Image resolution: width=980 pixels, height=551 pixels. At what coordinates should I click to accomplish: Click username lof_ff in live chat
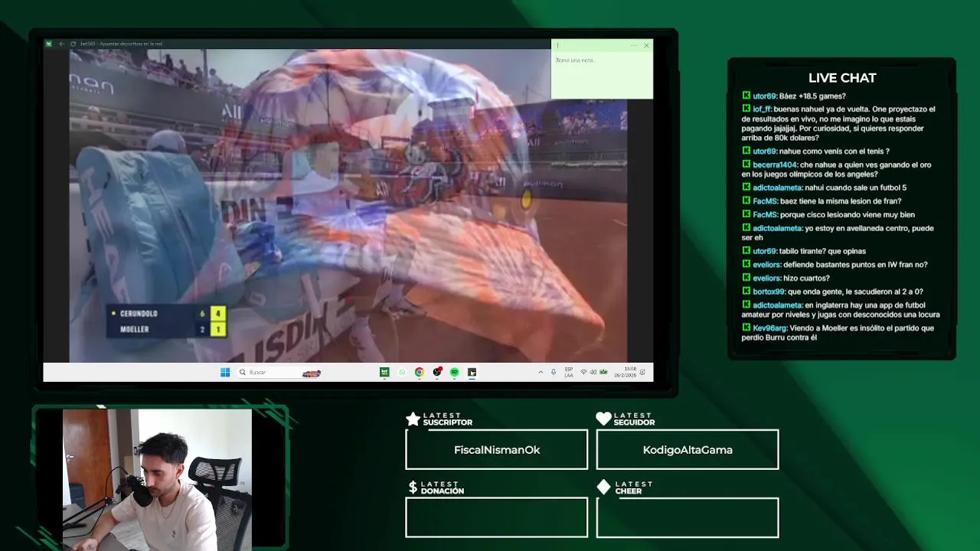[761, 109]
